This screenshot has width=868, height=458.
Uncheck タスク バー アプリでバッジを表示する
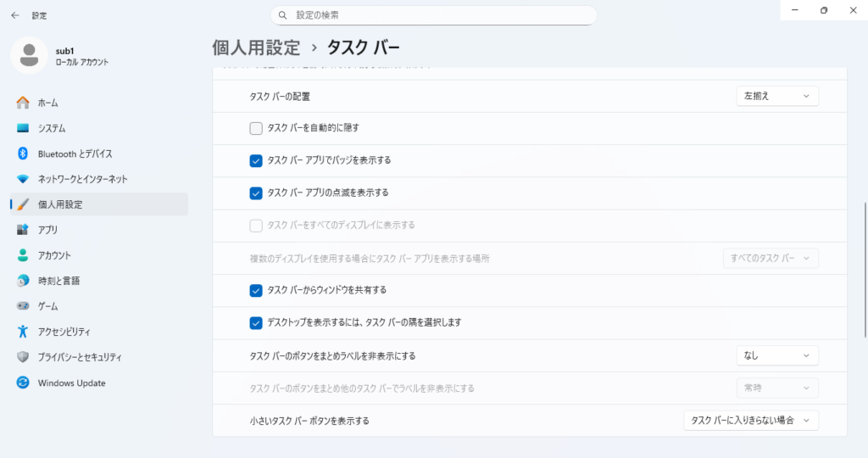point(256,160)
